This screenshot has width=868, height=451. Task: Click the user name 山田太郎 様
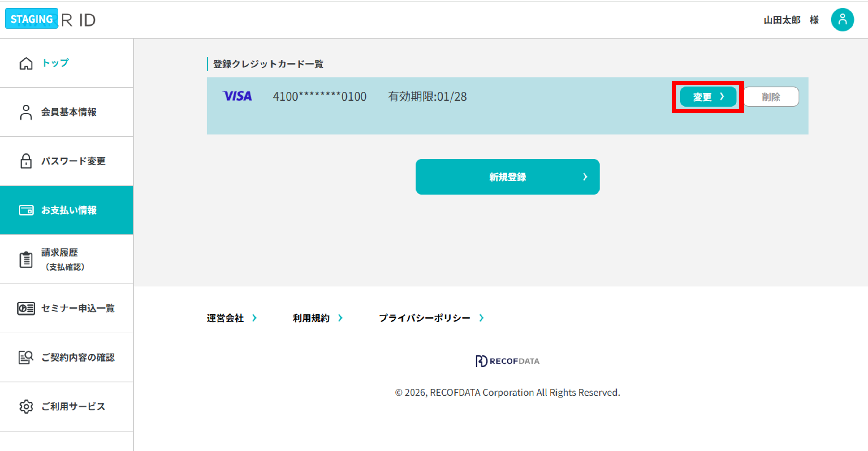(x=791, y=20)
